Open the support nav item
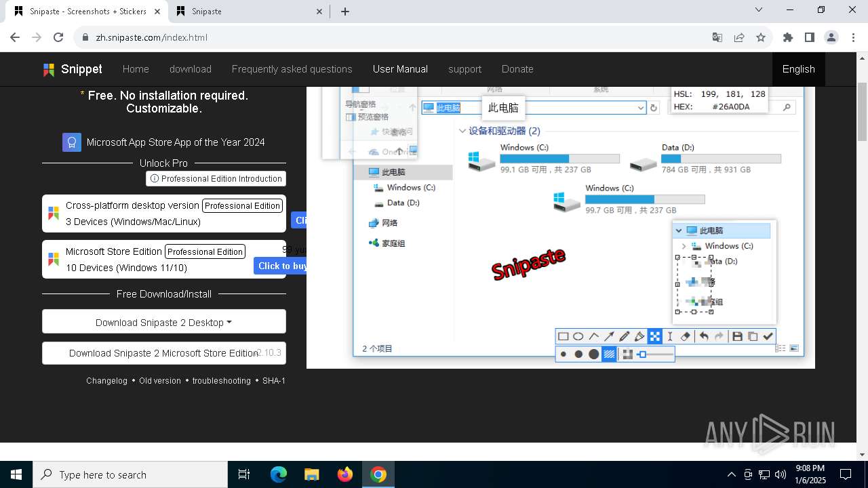Screen dimensions: 868x488 pyautogui.click(x=465, y=69)
